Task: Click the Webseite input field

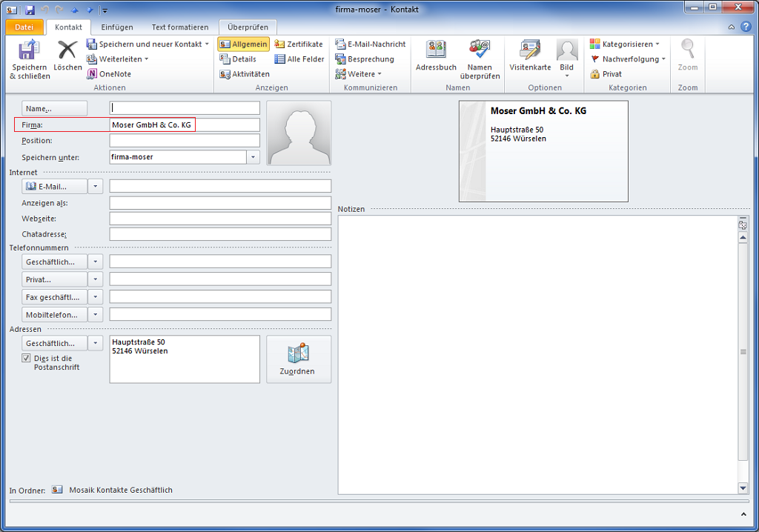Action: (x=220, y=219)
